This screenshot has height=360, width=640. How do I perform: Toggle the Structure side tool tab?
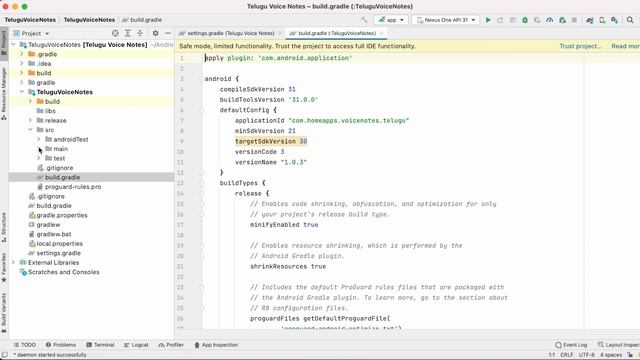coord(4,227)
